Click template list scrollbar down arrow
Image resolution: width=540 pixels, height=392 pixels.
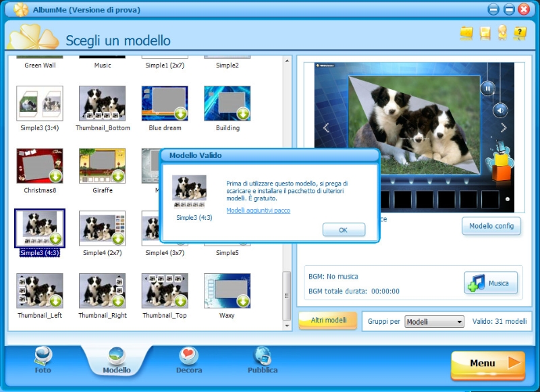click(287, 325)
